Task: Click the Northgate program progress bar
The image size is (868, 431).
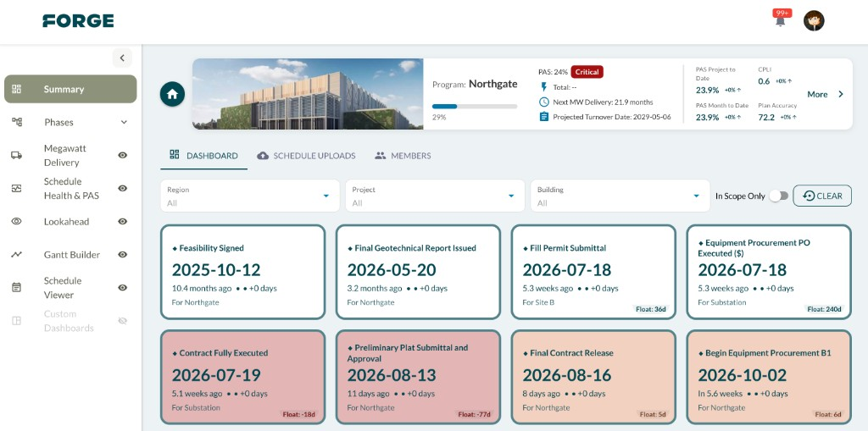Action: click(475, 106)
